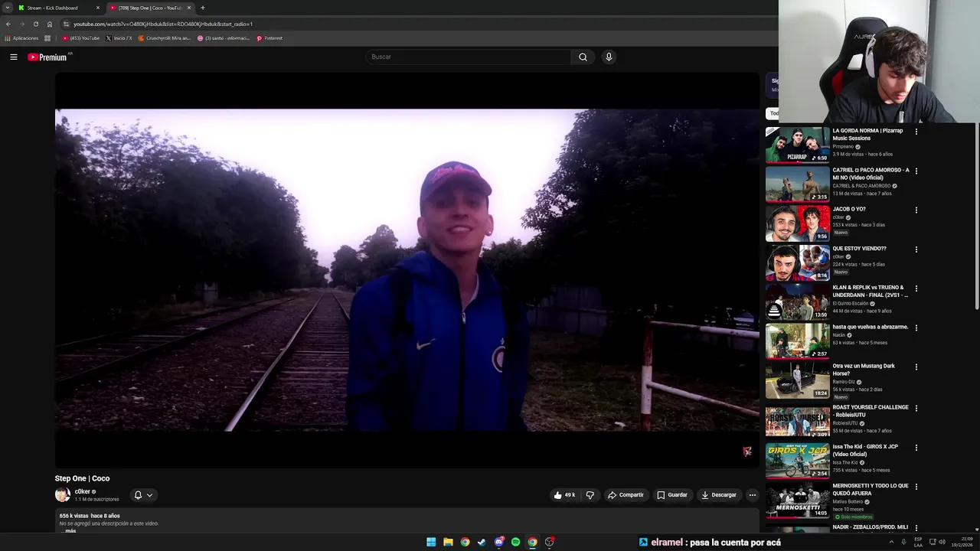The height and width of the screenshot is (551, 980).
Task: Open Spotify from taskbar
Action: point(515,542)
